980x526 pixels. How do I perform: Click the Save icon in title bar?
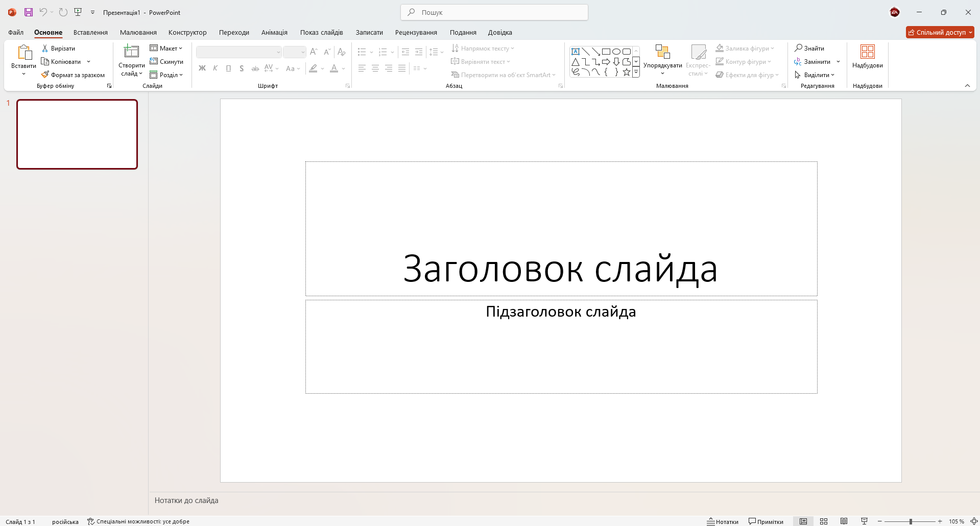click(29, 12)
